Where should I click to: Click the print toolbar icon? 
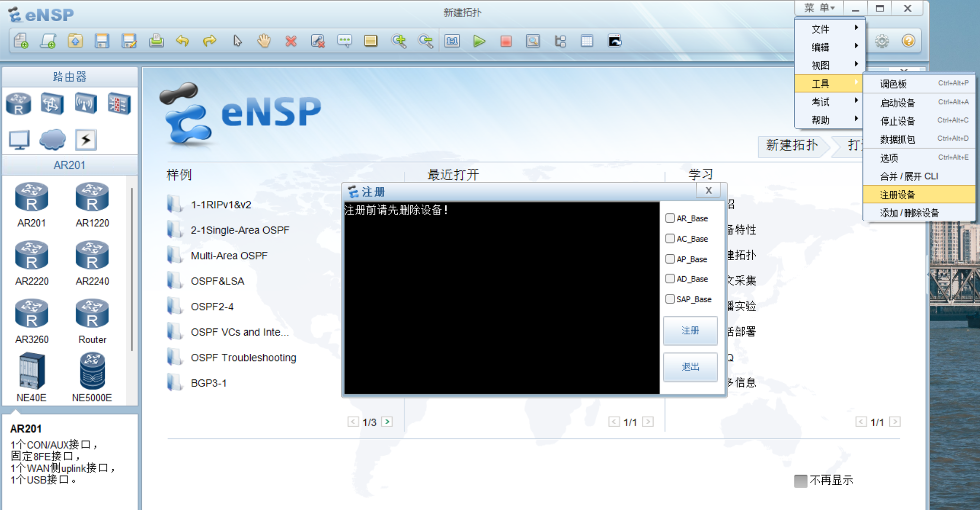point(156,41)
